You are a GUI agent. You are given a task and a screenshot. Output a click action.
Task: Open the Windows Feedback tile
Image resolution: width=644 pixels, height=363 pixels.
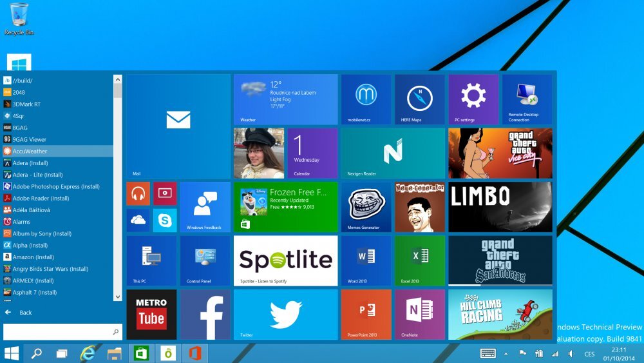(x=205, y=207)
